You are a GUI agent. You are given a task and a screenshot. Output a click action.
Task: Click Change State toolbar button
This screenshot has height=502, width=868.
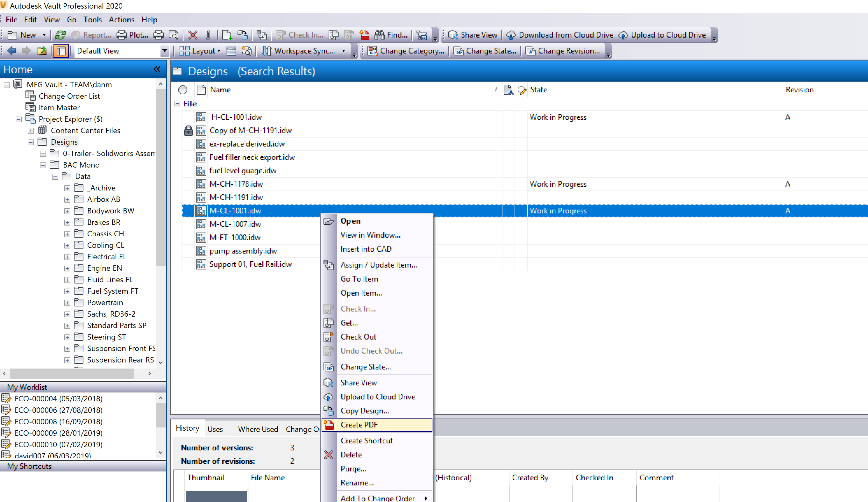pos(485,51)
